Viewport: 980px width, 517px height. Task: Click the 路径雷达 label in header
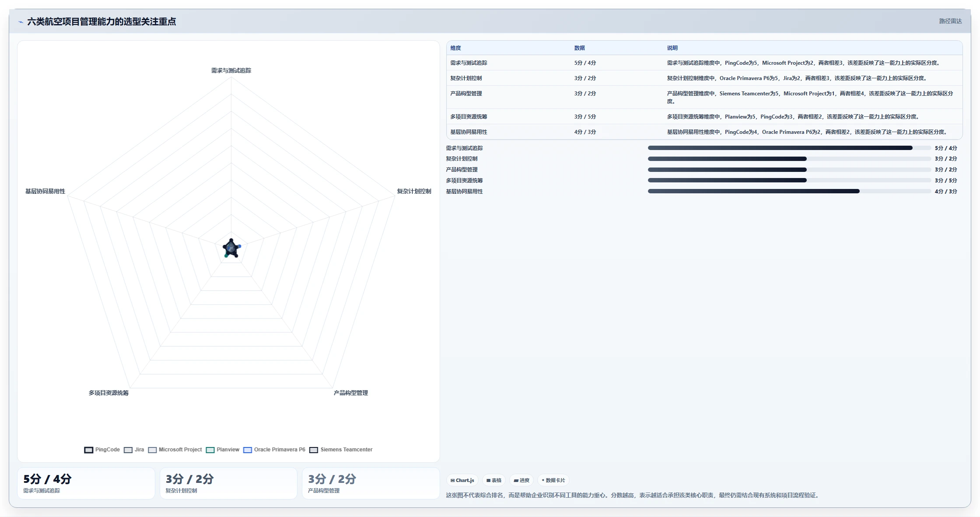click(x=950, y=21)
